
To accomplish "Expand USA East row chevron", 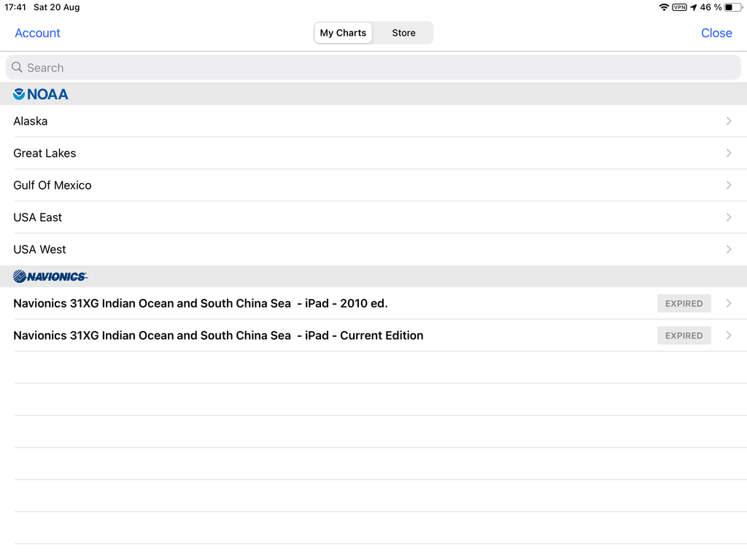I will tap(729, 217).
